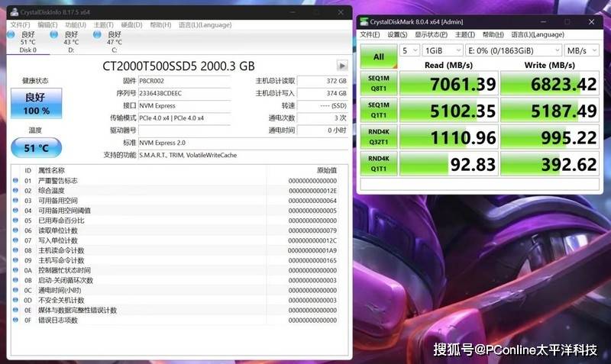The image size is (611, 364).
Task: Open 语言(L)(Language) menu in CrystalDiskMark
Action: (538, 34)
